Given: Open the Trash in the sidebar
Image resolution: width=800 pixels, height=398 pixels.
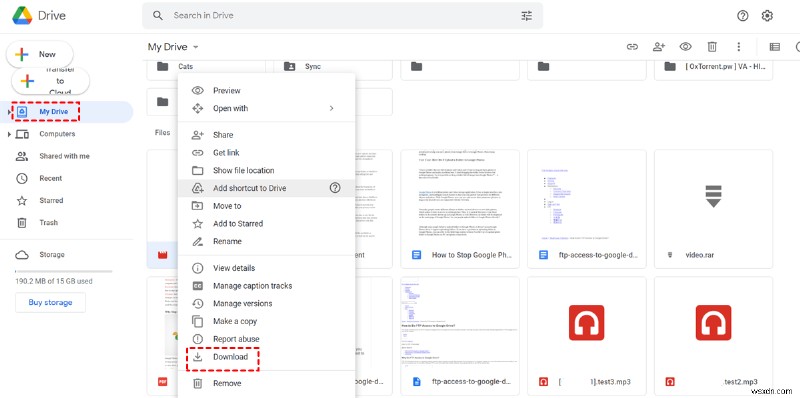Looking at the screenshot, I should point(48,223).
